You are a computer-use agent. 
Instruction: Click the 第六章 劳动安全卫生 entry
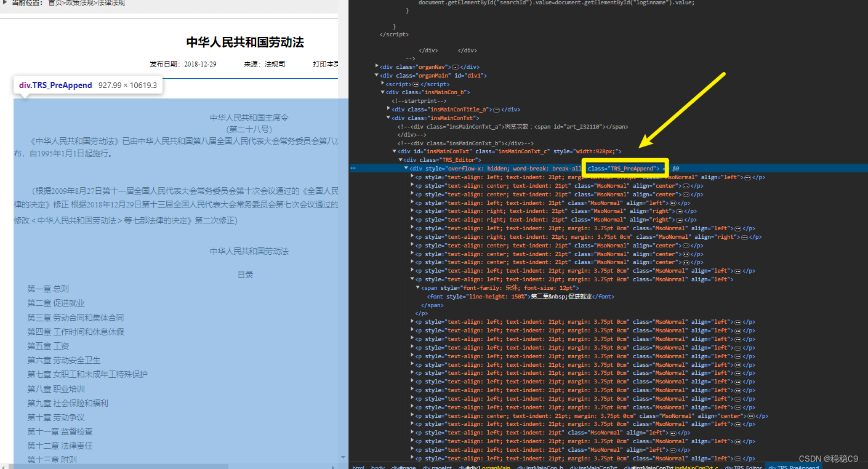(x=64, y=360)
